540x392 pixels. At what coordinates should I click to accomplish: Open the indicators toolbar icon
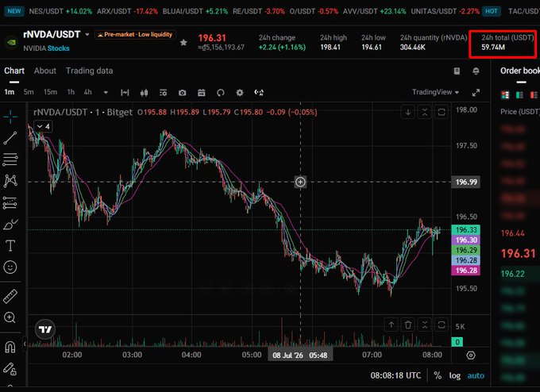point(125,92)
